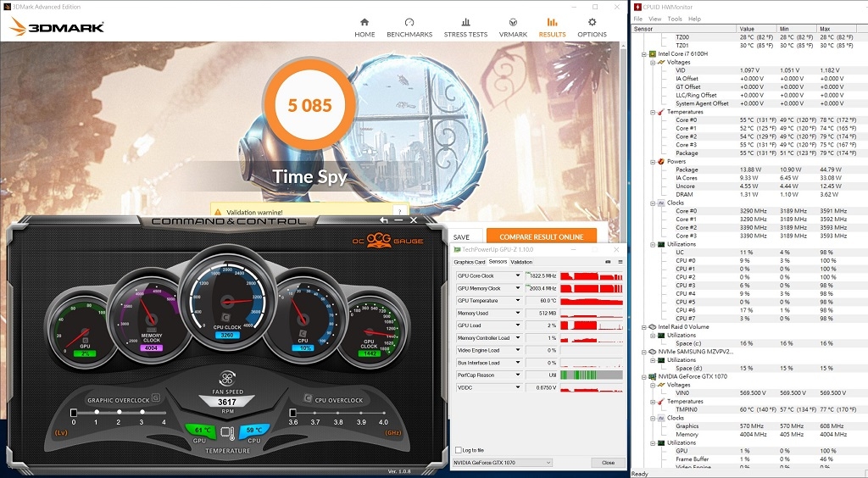Open HWMonitor Help menu
868x478 pixels.
[694, 19]
